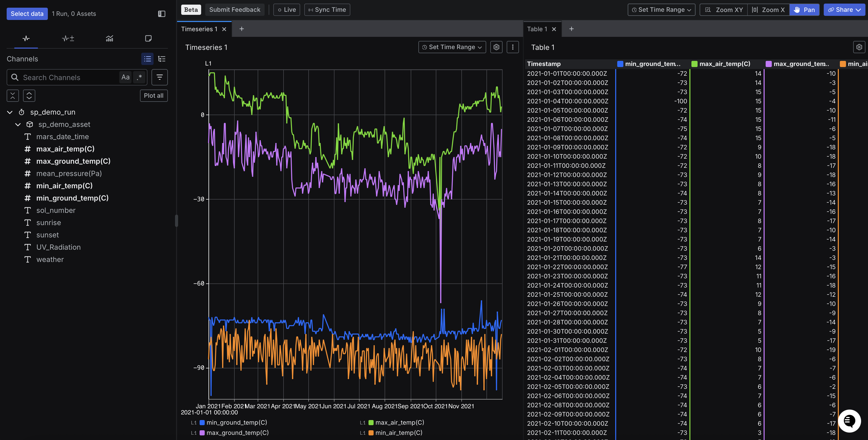The width and height of the screenshot is (868, 440).
Task: Open the Share dropdown
Action: coord(844,10)
